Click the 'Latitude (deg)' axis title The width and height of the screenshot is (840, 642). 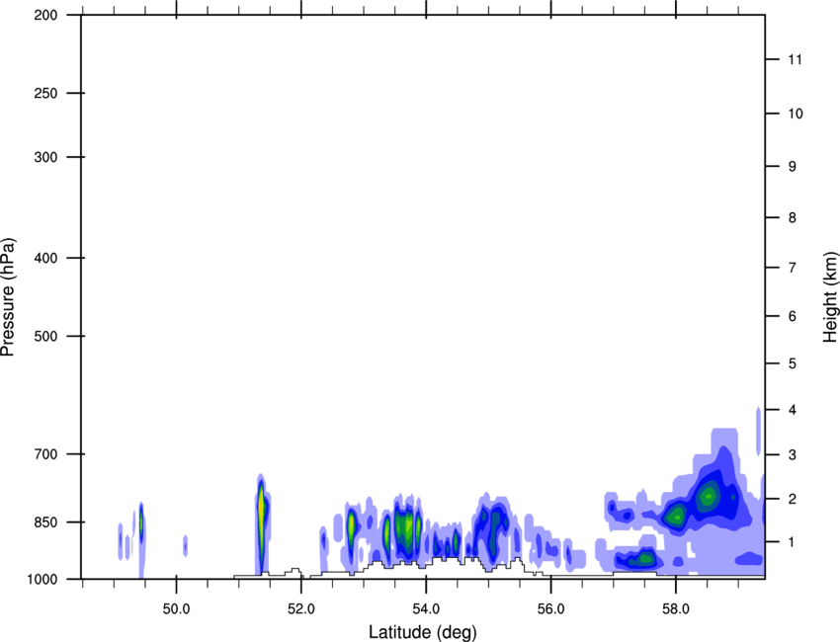422,632
